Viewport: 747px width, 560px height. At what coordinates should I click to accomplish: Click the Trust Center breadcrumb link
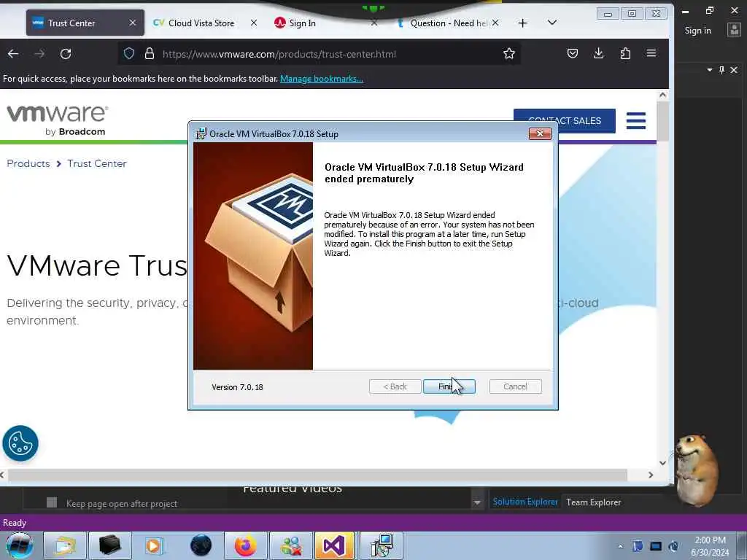[97, 163]
